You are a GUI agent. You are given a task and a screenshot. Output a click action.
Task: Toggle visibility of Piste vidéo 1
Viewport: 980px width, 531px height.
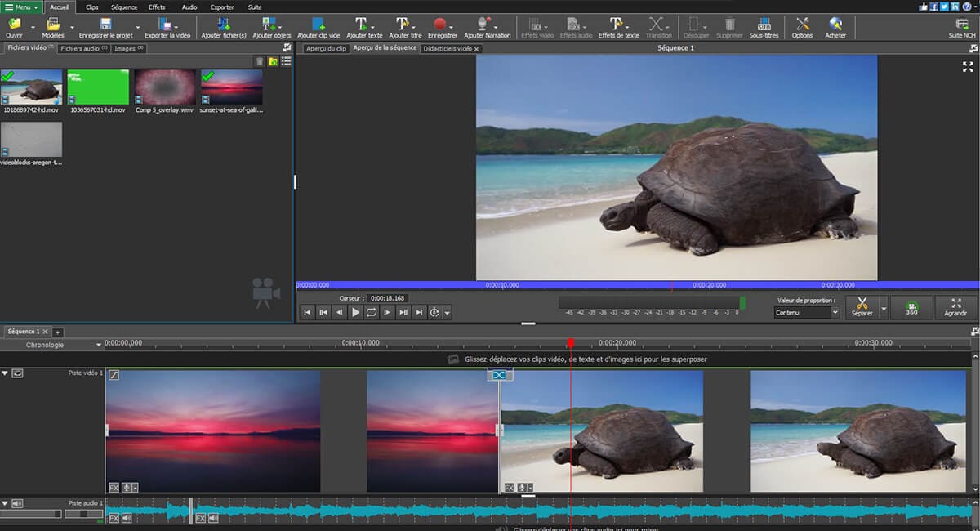pyautogui.click(x=17, y=373)
